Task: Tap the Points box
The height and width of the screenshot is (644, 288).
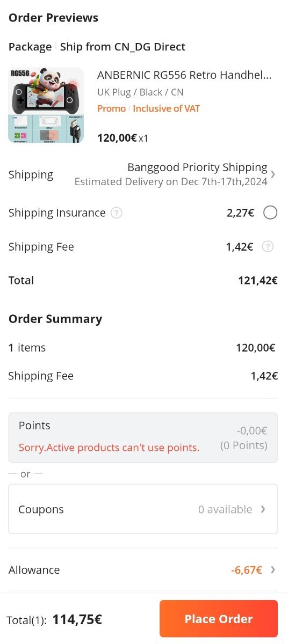Action: click(x=143, y=437)
